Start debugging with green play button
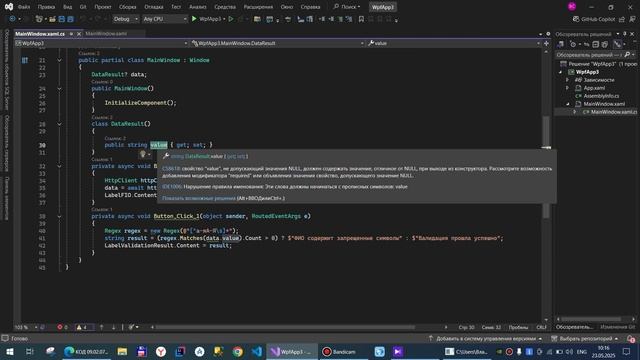 194,19
